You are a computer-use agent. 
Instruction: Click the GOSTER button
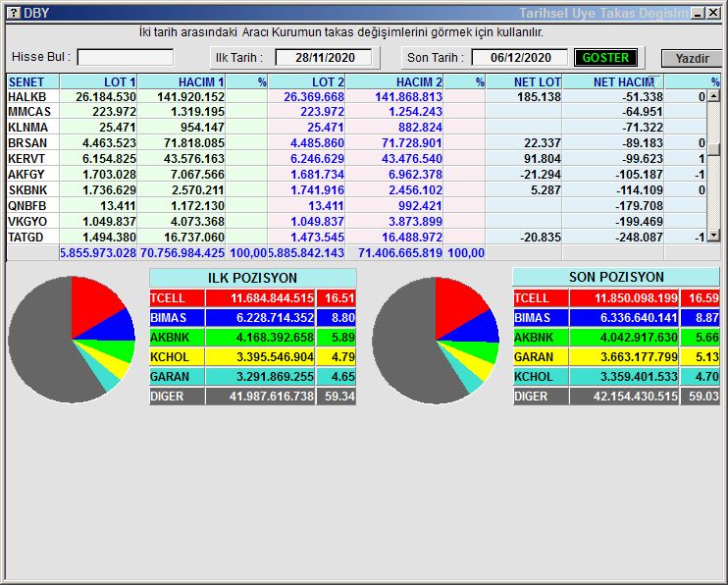[x=605, y=58]
